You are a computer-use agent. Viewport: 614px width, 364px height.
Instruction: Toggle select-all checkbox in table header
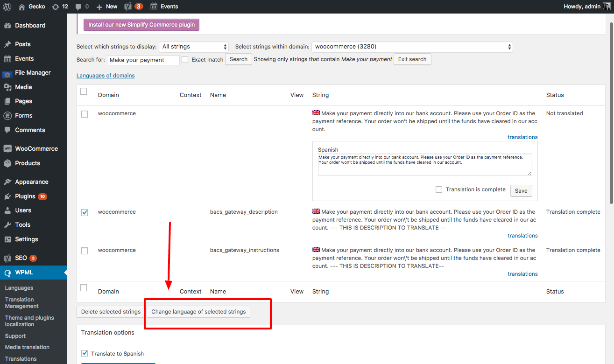[84, 91]
